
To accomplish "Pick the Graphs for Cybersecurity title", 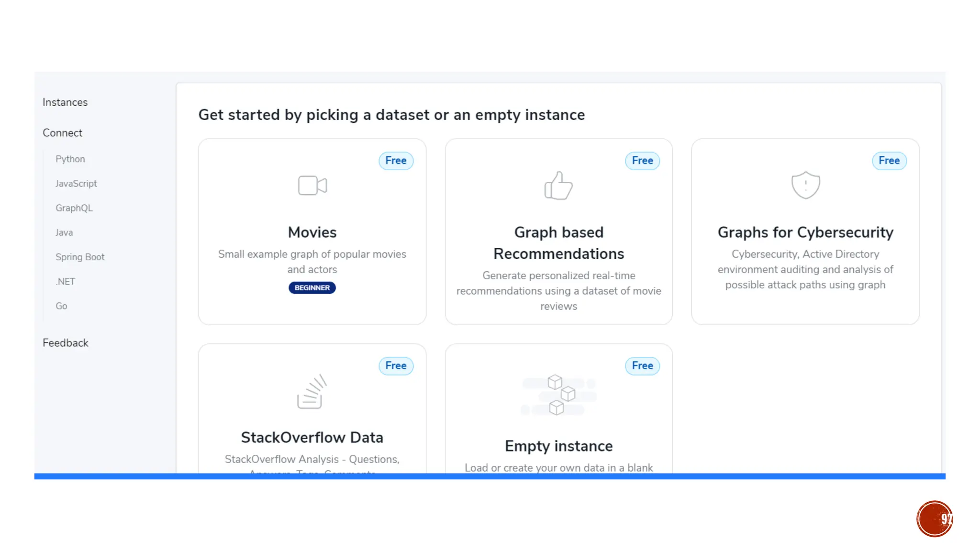I will coord(805,232).
